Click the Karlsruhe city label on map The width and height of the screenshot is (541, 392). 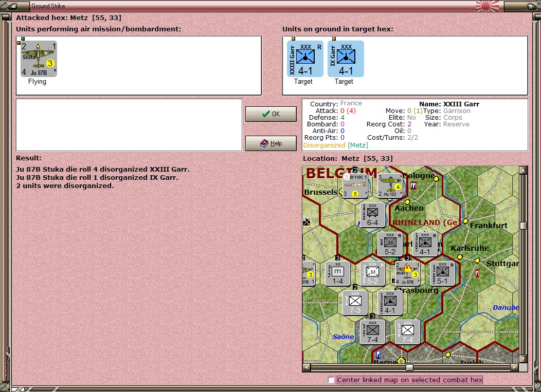click(470, 248)
